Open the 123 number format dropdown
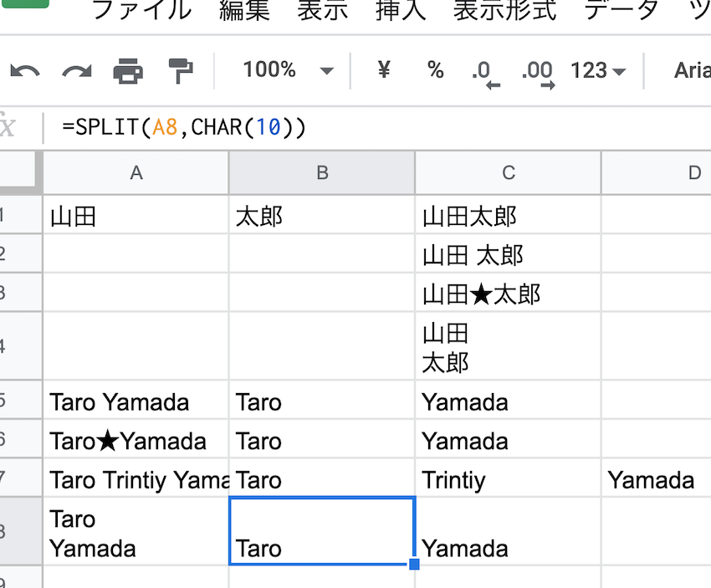Screen dimensions: 711x588 (x=597, y=71)
